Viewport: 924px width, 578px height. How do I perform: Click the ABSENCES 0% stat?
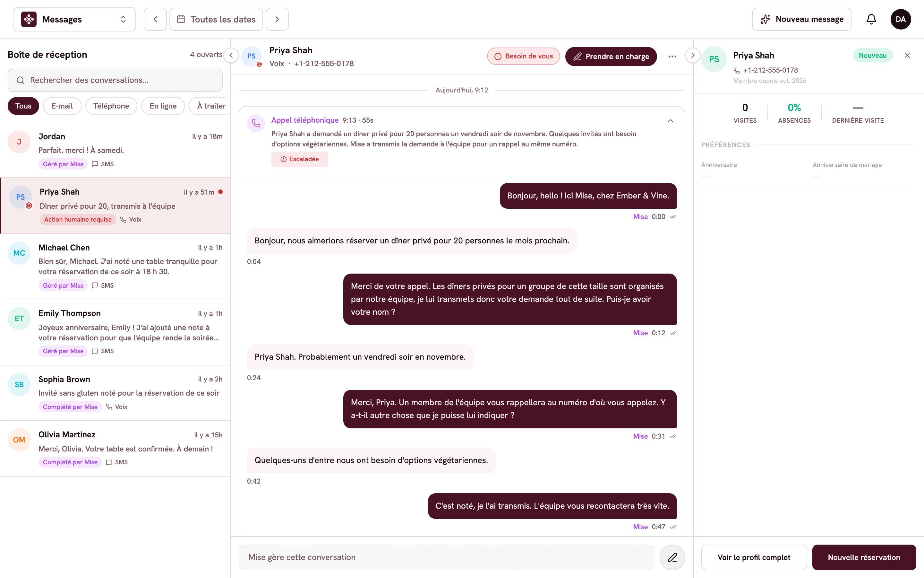click(794, 113)
